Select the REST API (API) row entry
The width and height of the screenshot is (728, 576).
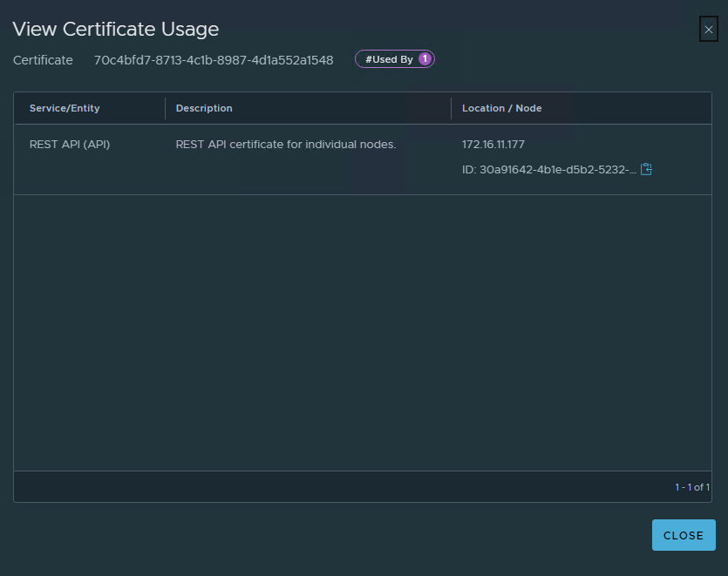point(70,145)
